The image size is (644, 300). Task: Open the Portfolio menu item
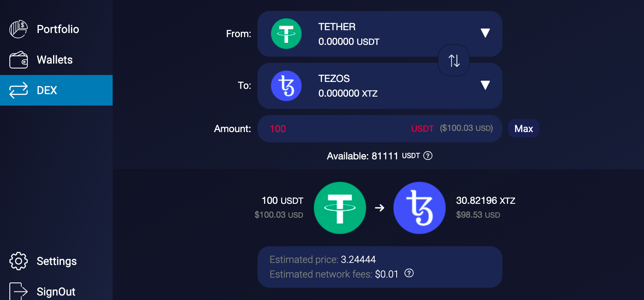(x=58, y=29)
